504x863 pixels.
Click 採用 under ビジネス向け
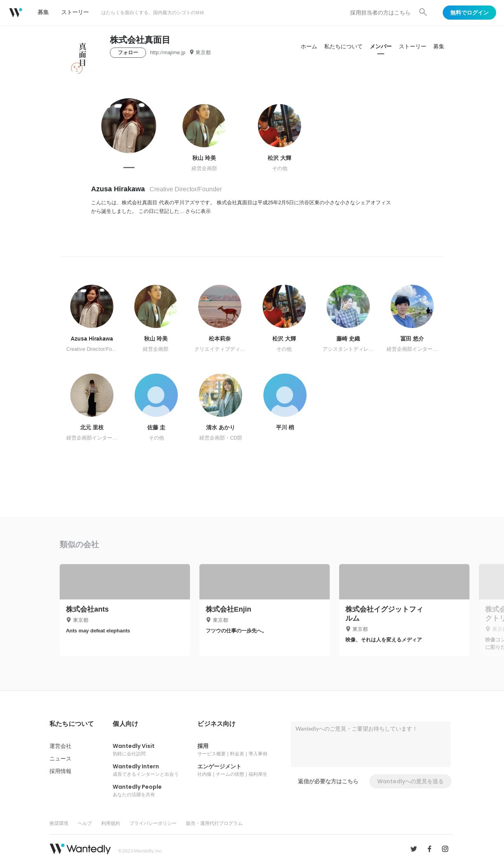tap(203, 746)
